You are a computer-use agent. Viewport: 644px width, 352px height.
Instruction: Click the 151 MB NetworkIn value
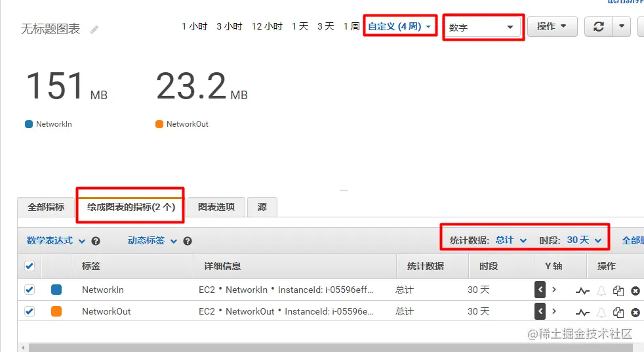(x=66, y=86)
